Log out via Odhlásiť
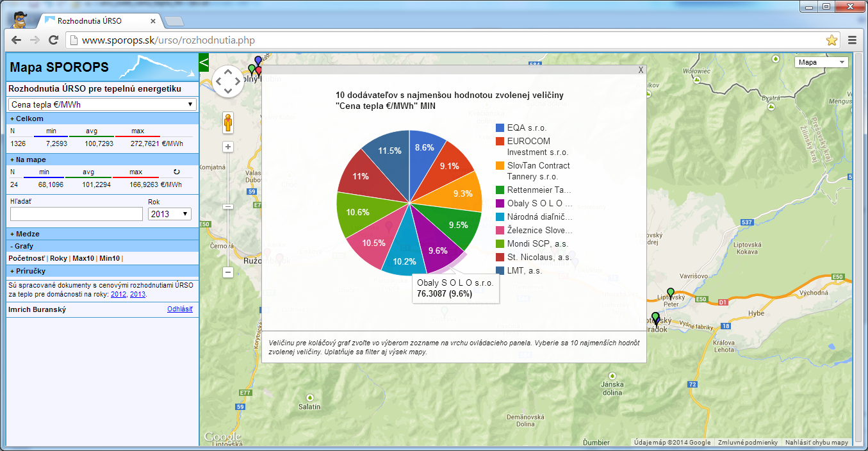Viewport: 868px width, 451px height. pos(180,309)
